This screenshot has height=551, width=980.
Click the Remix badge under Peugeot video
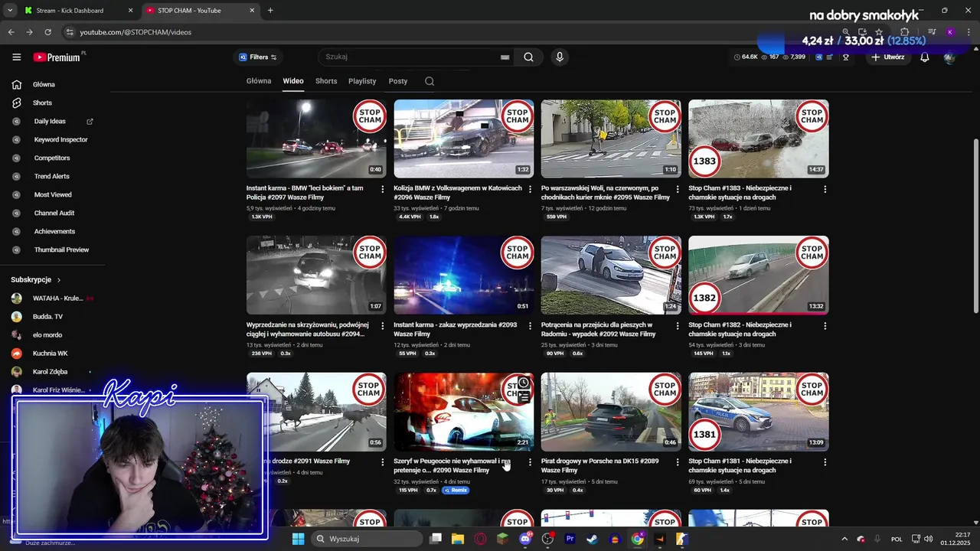pos(455,490)
